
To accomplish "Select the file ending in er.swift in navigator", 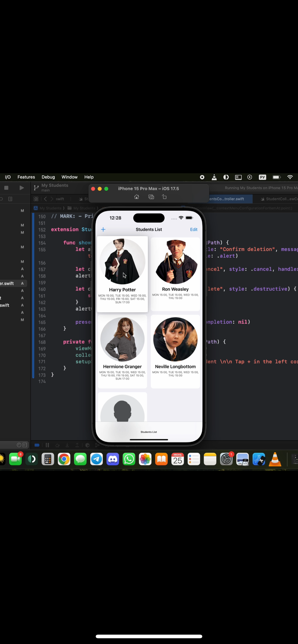I will tap(13, 283).
